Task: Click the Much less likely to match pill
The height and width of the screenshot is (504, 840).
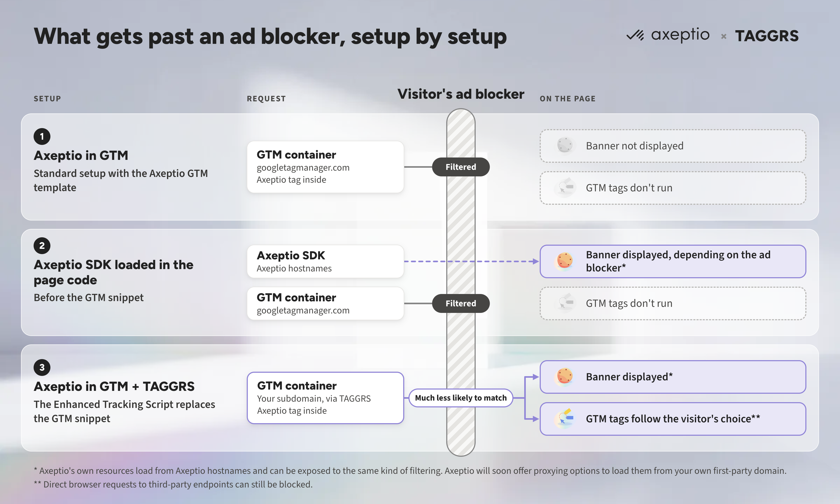Action: [x=461, y=398]
